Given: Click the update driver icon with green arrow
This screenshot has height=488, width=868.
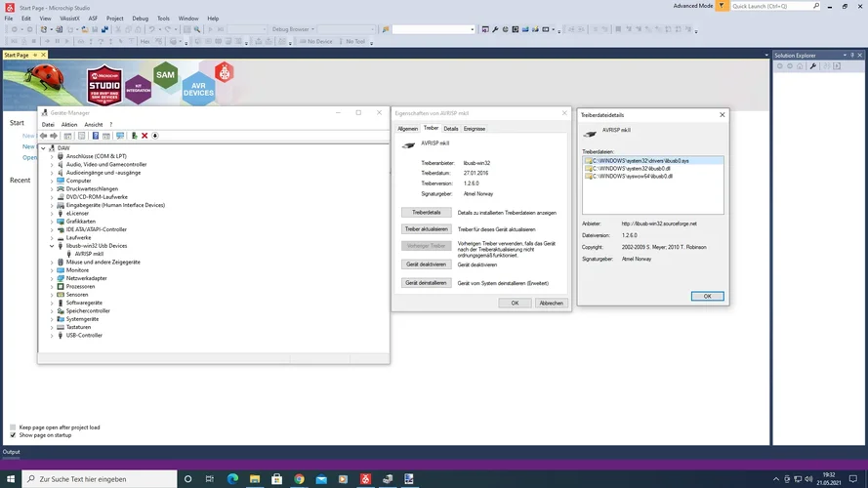Looking at the screenshot, I should [134, 136].
